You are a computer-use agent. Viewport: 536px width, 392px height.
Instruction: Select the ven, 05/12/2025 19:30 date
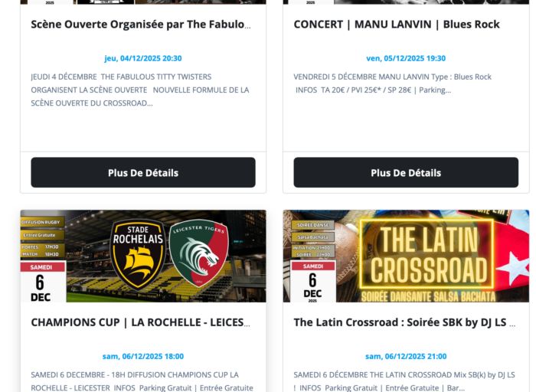pos(406,58)
